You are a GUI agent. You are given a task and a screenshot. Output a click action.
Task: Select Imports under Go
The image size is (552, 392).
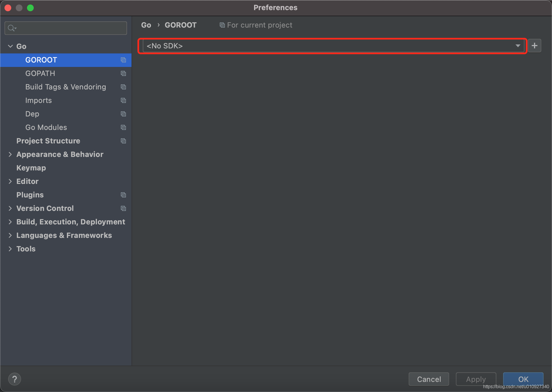pyautogui.click(x=39, y=100)
